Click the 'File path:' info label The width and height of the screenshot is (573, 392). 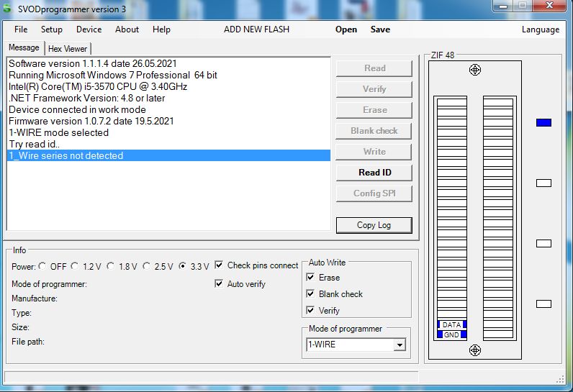click(28, 342)
